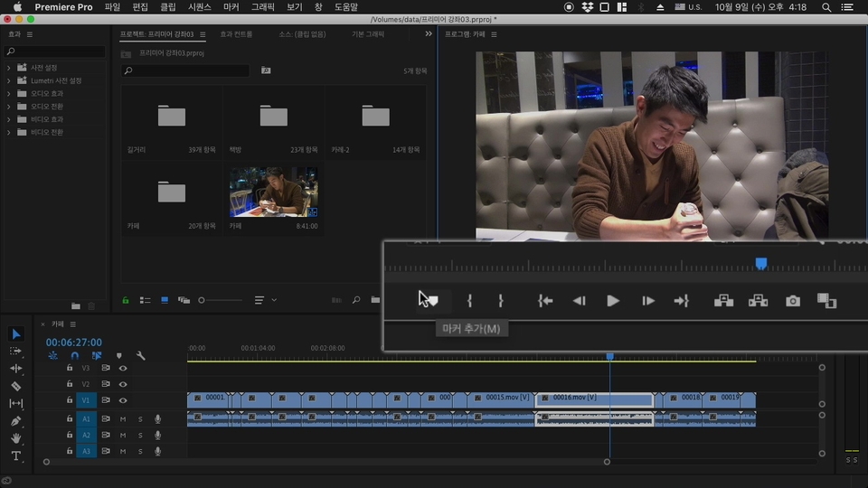The height and width of the screenshot is (488, 868).
Task: Select the Razor tool
Action: (x=16, y=386)
